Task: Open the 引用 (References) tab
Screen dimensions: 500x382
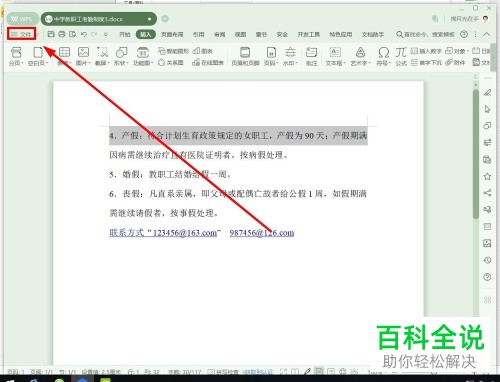Action: [x=198, y=34]
